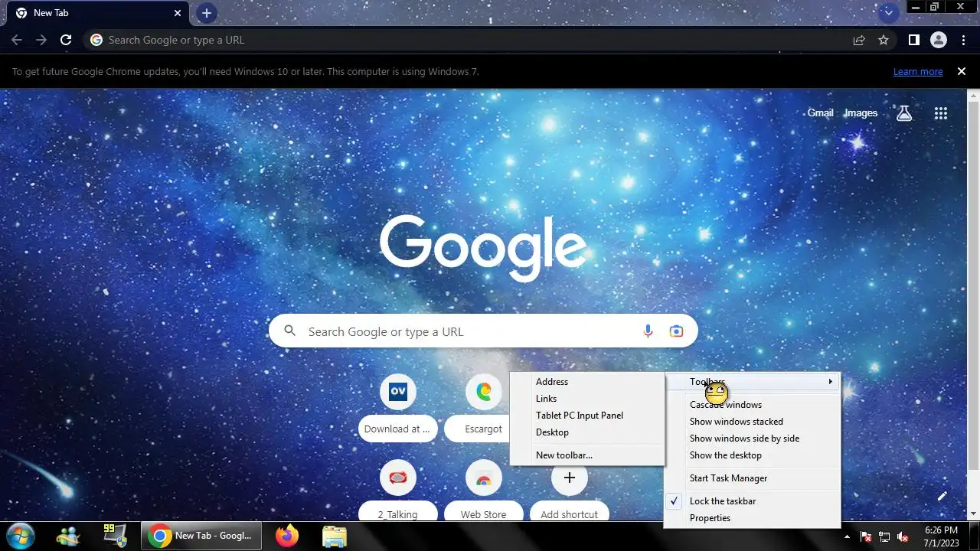Open the Learn more link
The height and width of the screenshot is (551, 980).
pos(918,72)
